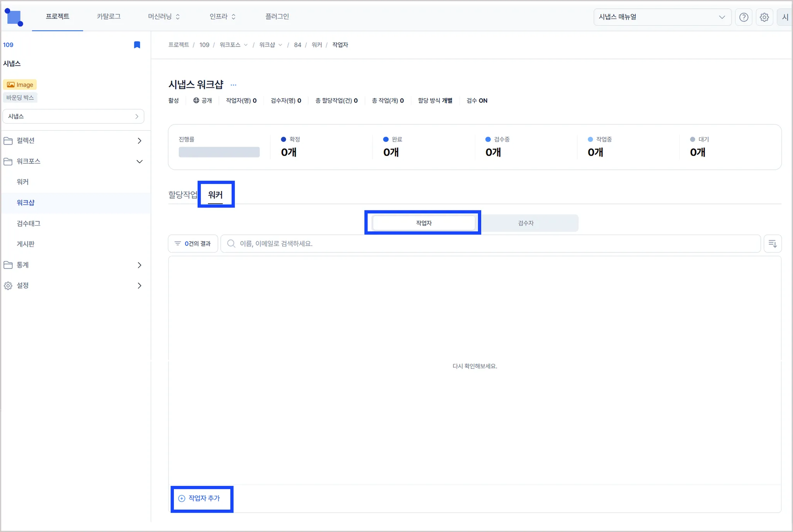Click the filter icon showing 0건의 결과
The width and height of the screenshot is (793, 532).
tap(193, 243)
